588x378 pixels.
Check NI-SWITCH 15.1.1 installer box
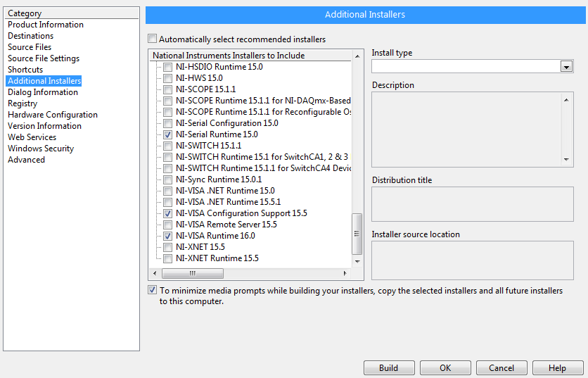click(167, 146)
